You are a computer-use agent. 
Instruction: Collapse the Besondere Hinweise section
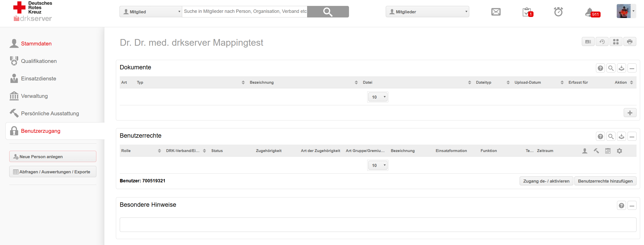[x=632, y=205]
